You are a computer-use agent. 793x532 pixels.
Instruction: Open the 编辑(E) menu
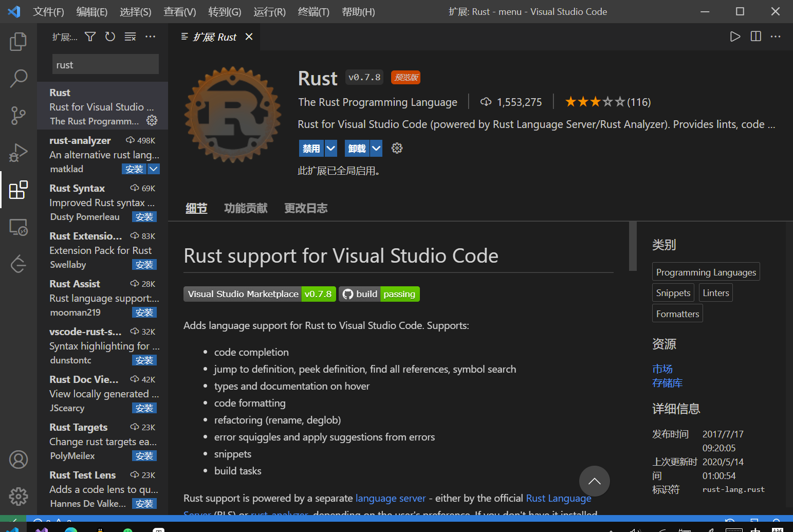coord(92,12)
